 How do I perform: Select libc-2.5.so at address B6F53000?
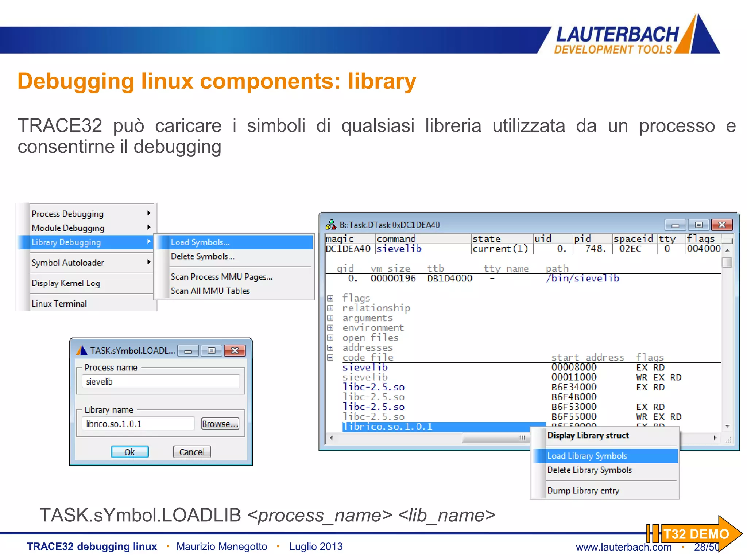coord(374,407)
